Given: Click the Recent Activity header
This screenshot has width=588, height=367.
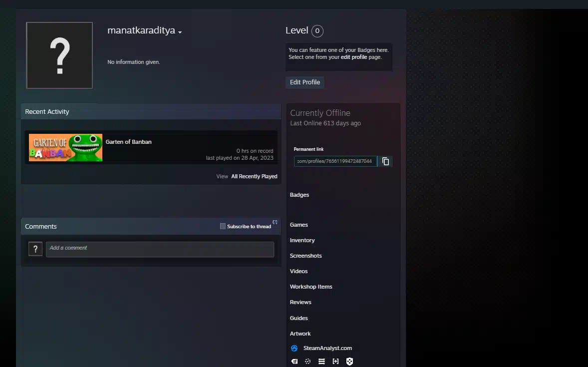Looking at the screenshot, I should pyautogui.click(x=47, y=112).
